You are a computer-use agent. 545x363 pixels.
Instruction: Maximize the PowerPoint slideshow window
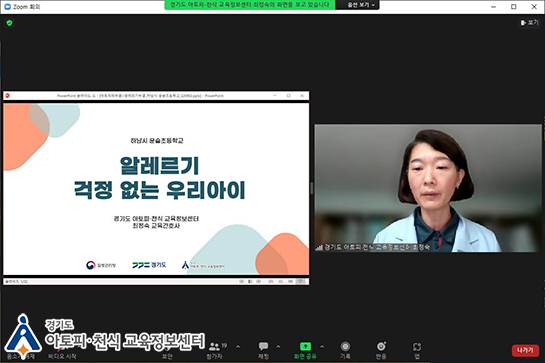point(288,96)
